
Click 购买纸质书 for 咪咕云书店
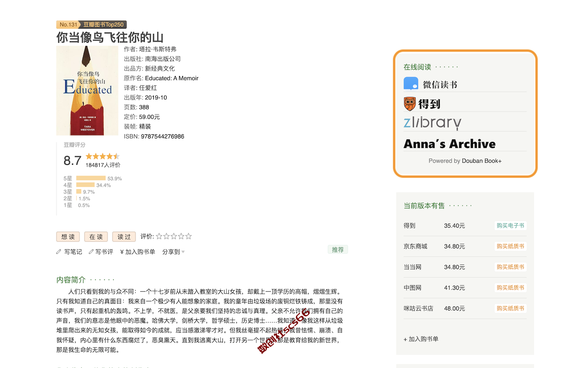(510, 308)
